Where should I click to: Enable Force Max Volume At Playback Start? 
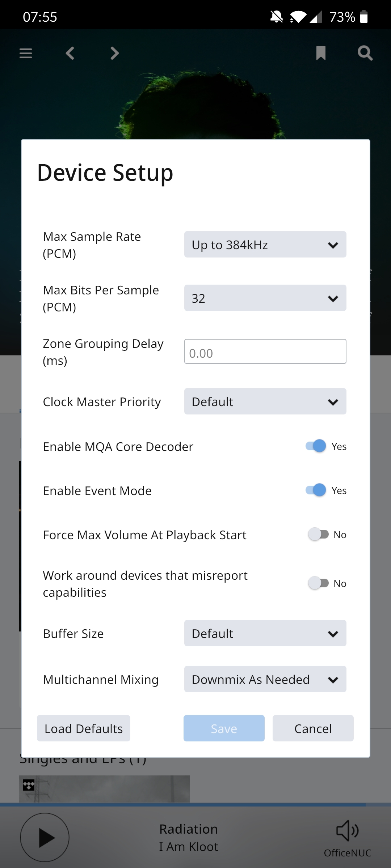(318, 534)
